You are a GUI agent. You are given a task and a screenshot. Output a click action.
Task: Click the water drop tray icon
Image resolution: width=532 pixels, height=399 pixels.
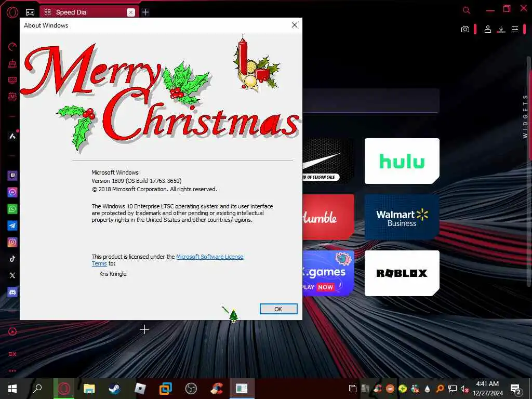coord(427,389)
